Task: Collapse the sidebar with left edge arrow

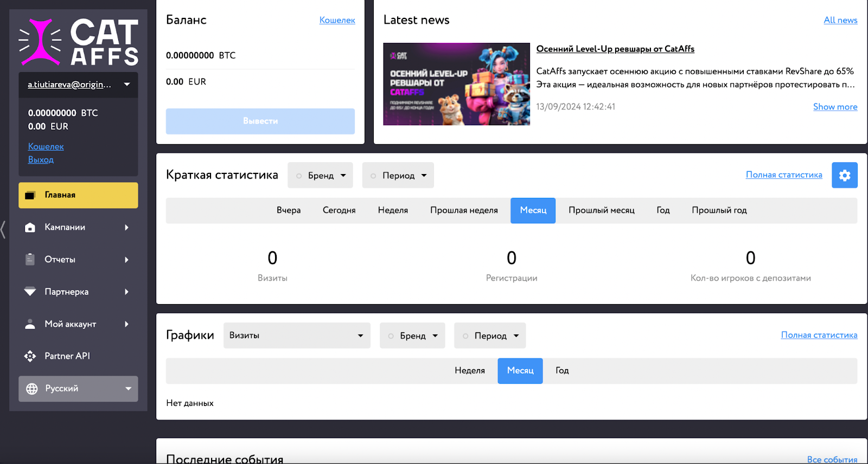Action: (x=3, y=229)
